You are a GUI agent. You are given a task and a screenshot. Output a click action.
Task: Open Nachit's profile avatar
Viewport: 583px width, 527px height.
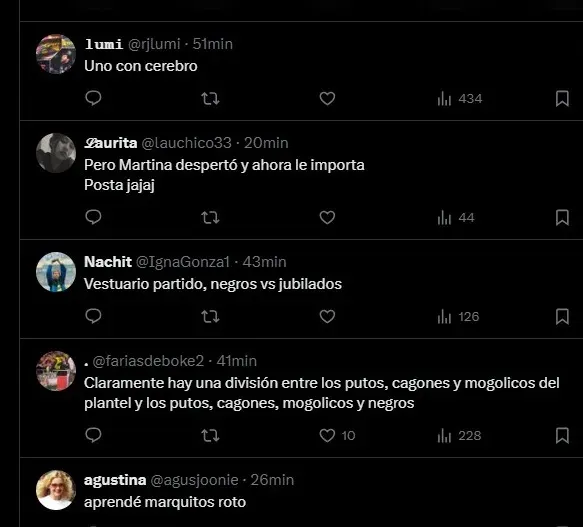point(56,272)
